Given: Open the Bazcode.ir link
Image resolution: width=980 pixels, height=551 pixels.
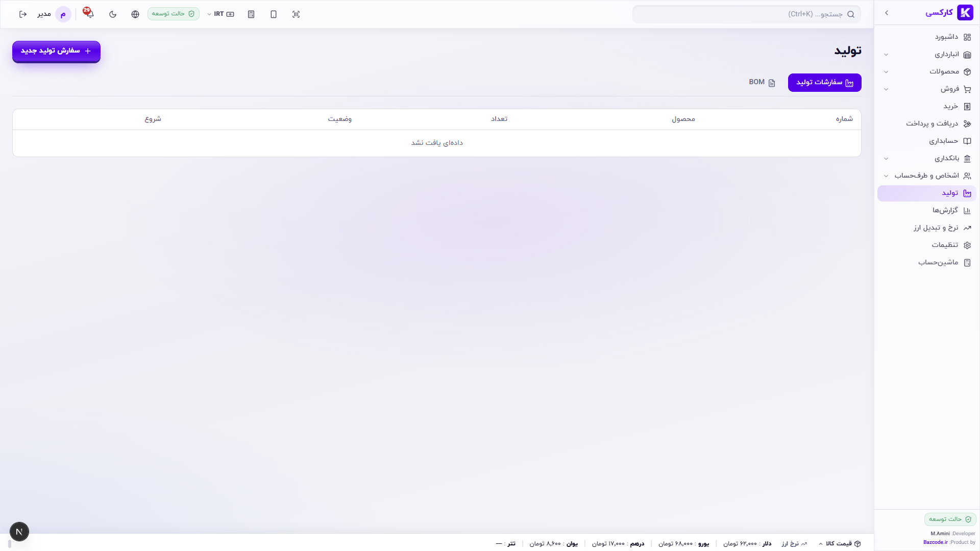Looking at the screenshot, I should 935,542.
